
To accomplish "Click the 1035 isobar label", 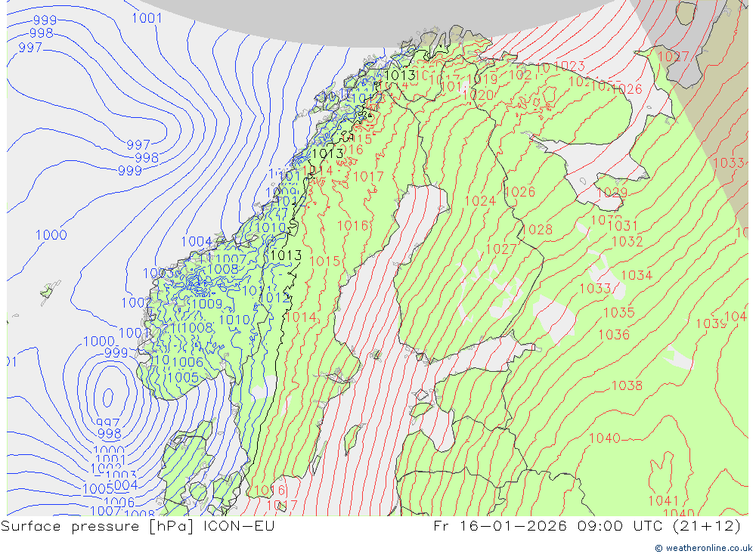I will pos(618,312).
